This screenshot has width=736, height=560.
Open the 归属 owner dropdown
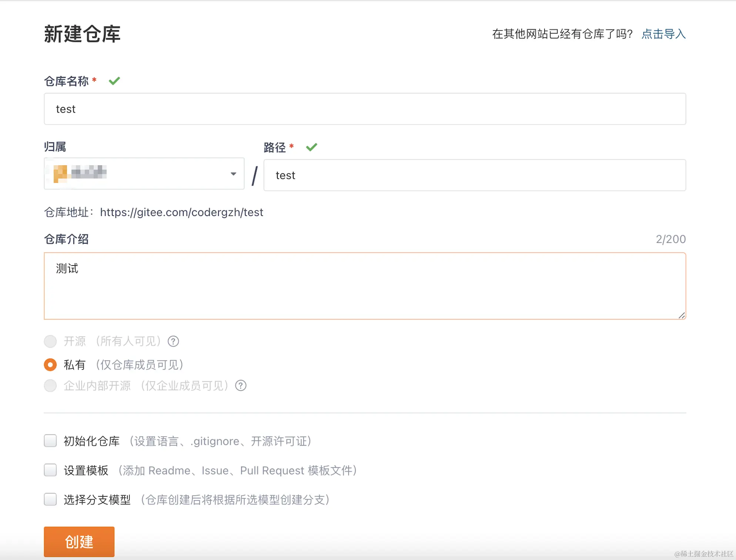point(144,173)
